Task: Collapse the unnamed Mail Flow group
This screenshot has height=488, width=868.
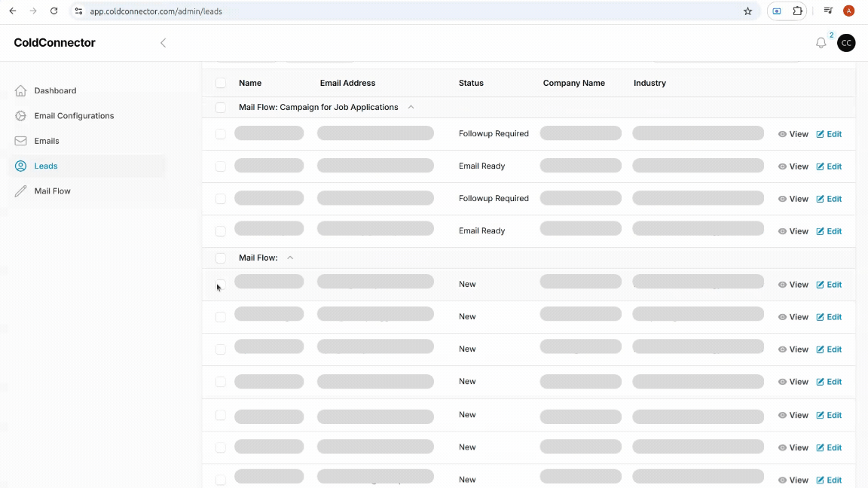Action: (290, 258)
